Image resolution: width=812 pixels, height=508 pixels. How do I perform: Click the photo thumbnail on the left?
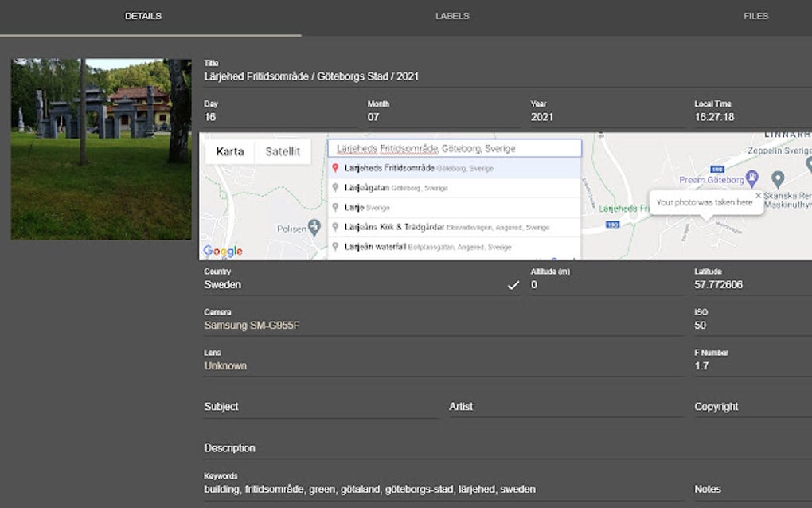99,148
